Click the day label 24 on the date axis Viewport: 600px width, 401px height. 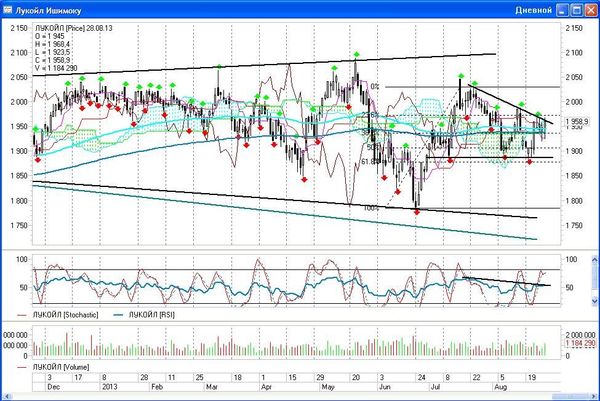421,377
